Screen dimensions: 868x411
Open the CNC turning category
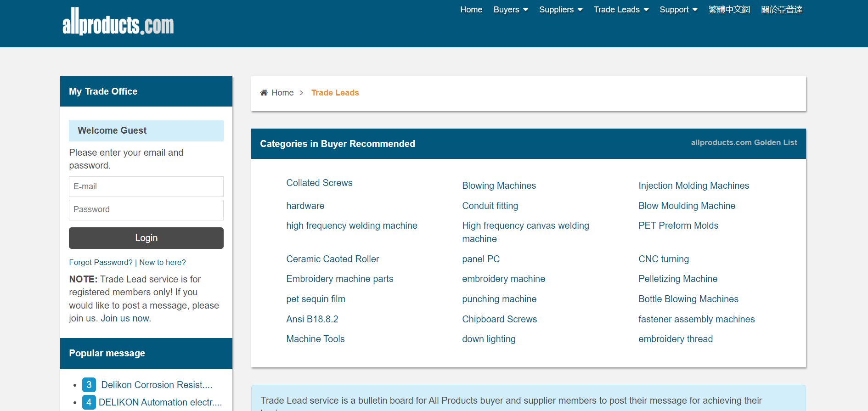point(664,259)
